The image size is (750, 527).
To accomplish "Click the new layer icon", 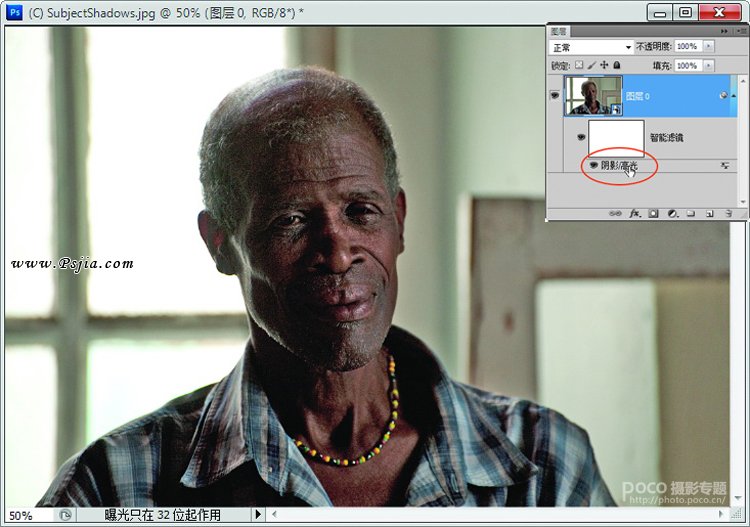I will (x=709, y=213).
